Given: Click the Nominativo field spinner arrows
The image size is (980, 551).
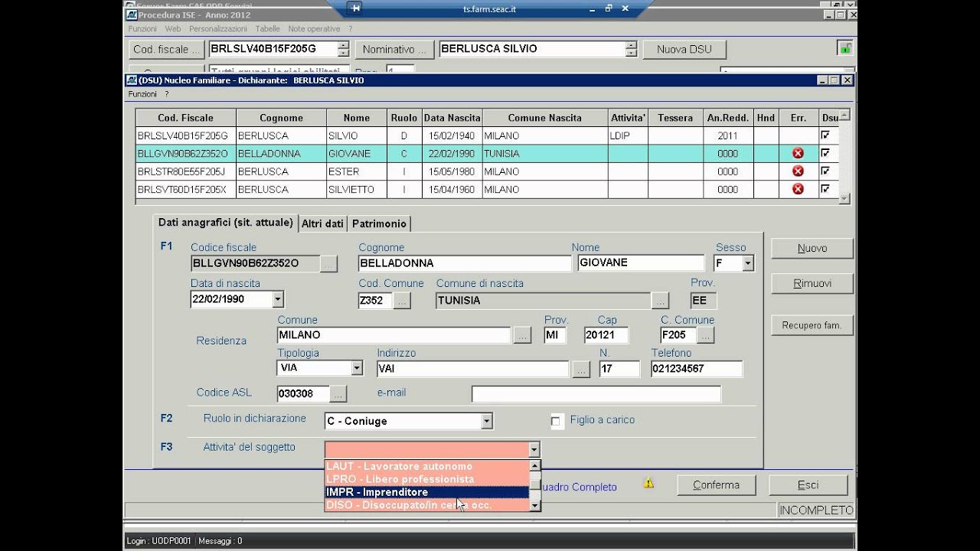Looking at the screenshot, I should (631, 49).
